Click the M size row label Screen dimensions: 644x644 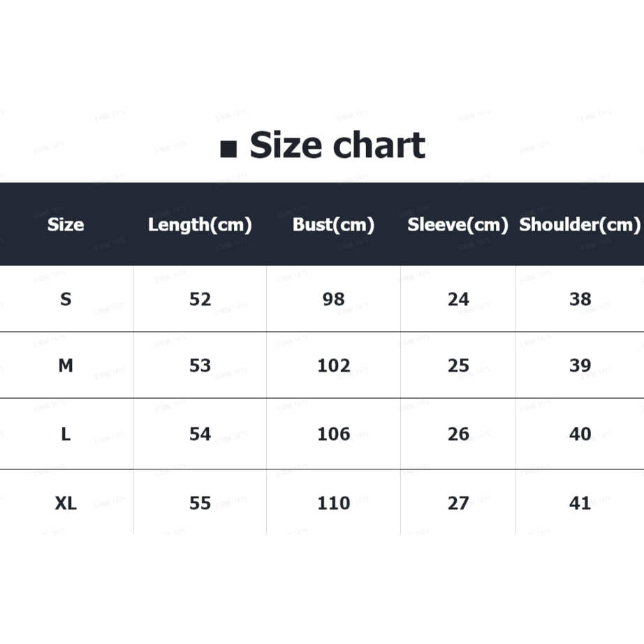[66, 365]
